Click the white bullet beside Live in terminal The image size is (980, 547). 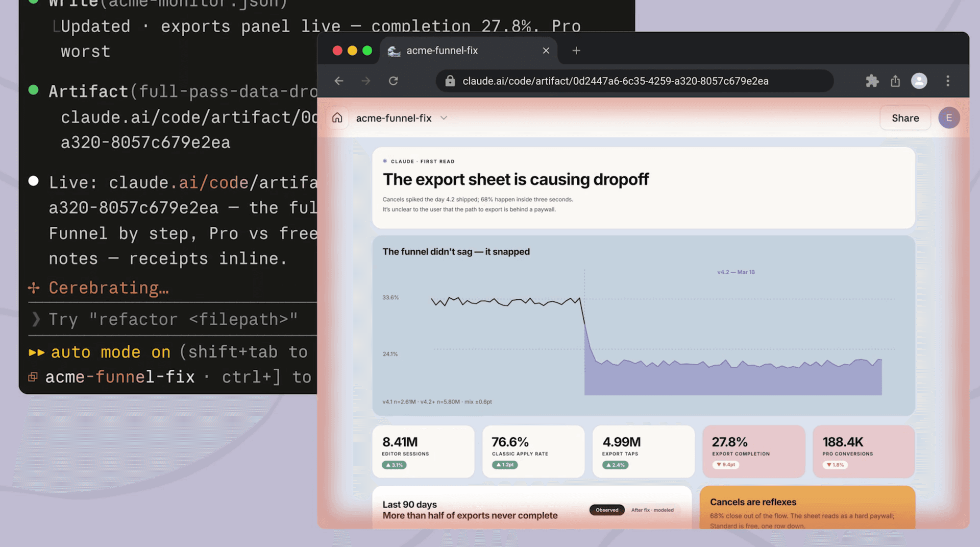(x=34, y=181)
